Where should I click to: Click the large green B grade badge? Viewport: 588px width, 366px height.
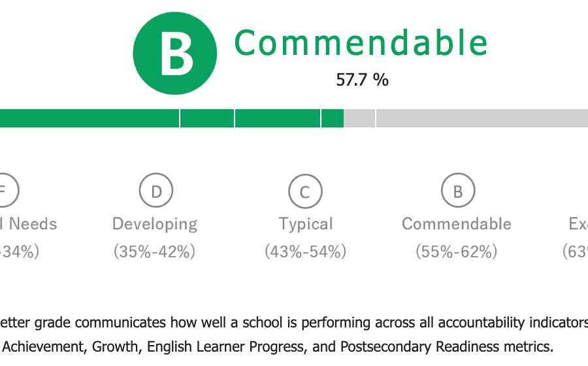pyautogui.click(x=174, y=53)
